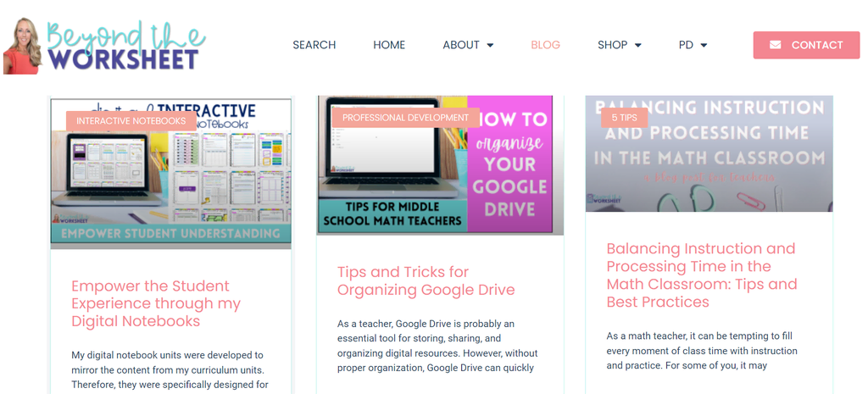Expand the Shop dropdown arrow
868x394 pixels.
tap(637, 46)
